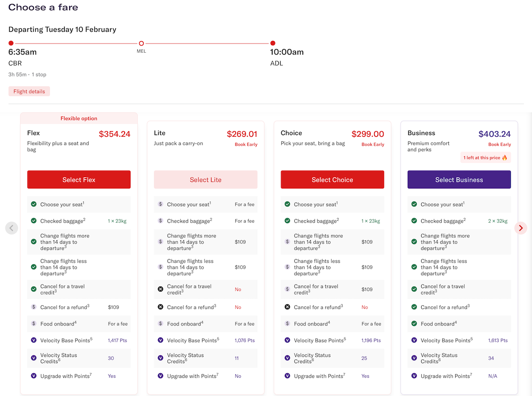Click the green checkmark next to Flex Checked baggage

tap(34, 221)
